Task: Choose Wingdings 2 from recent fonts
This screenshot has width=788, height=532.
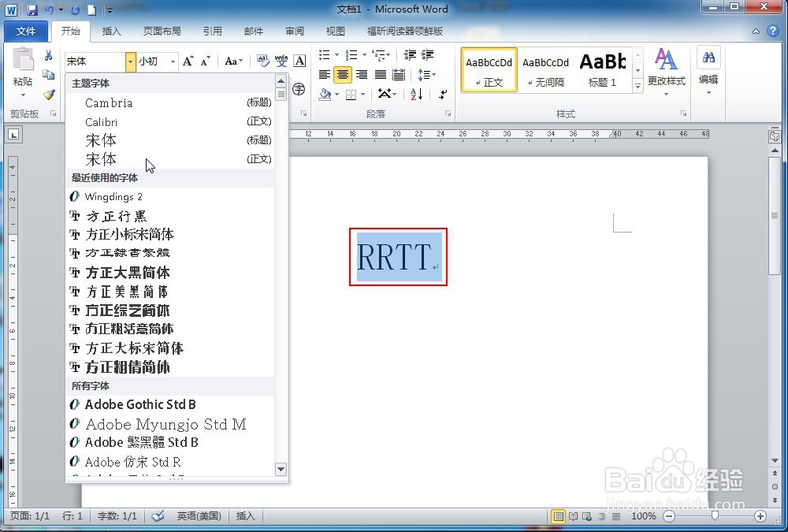Action: point(170,196)
